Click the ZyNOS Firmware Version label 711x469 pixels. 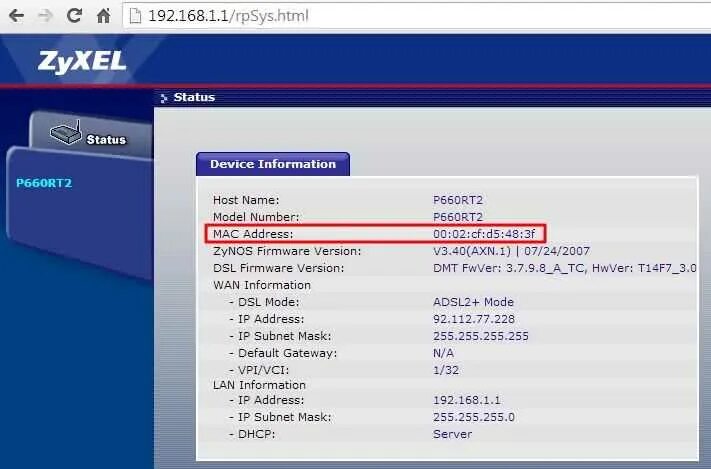pos(287,251)
